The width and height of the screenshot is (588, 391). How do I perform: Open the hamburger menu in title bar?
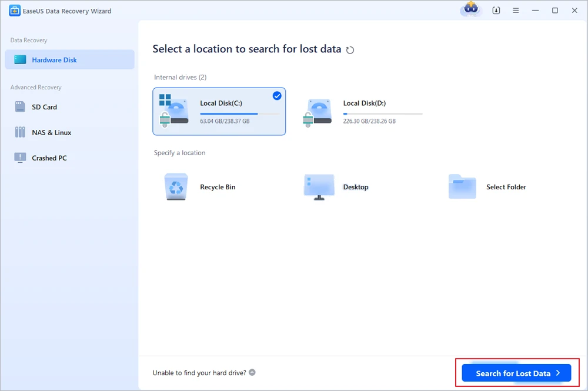coord(516,11)
